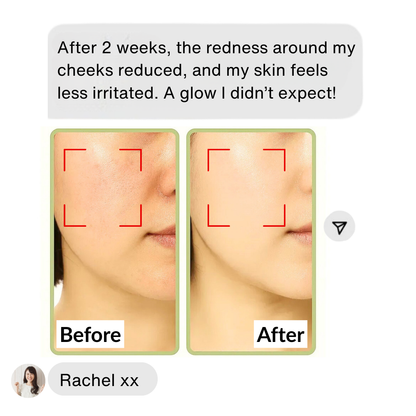Select the redness review message bubble
Image resolution: width=416 pixels, height=416 pixels.
tap(205, 71)
